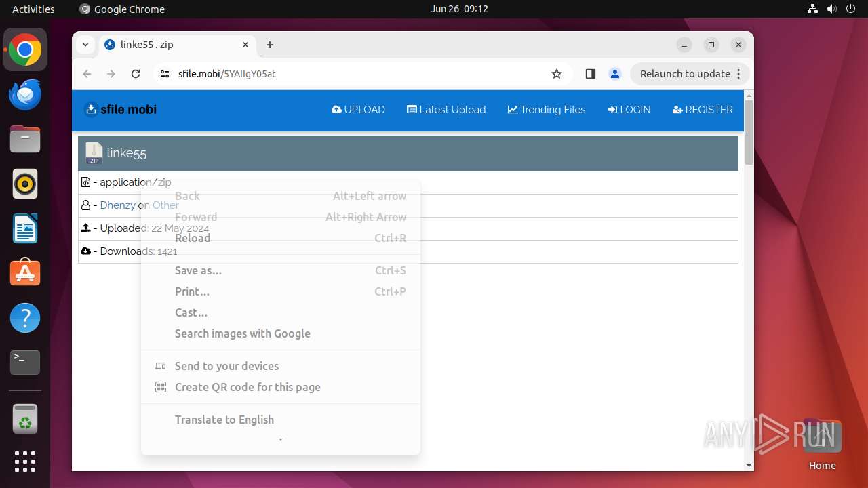Open the clock showing Jun 26 09:12

[459, 9]
